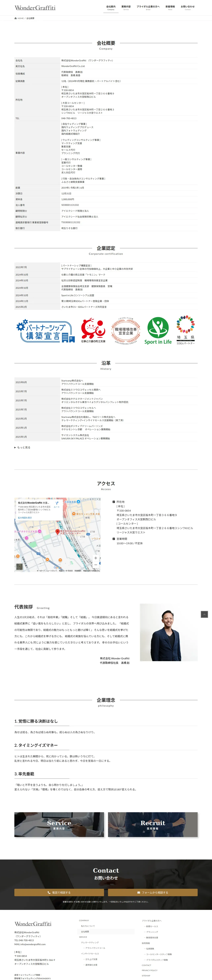Click the TEL value 048-700-4813 in table

coord(69,118)
